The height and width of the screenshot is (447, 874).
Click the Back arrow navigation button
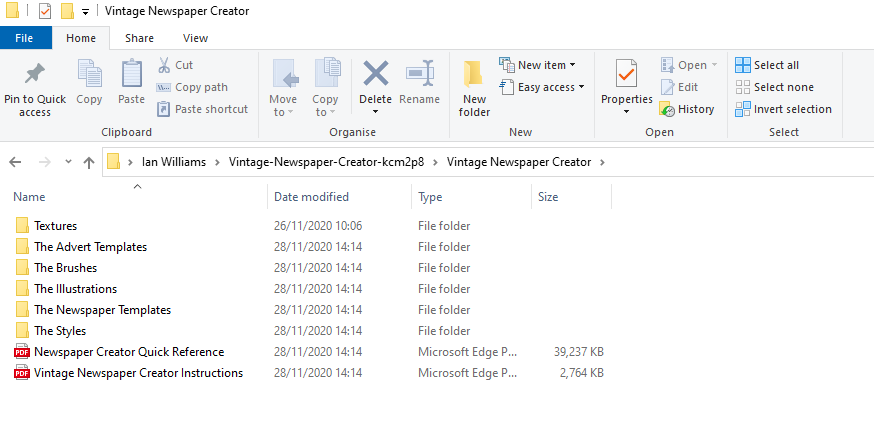15,162
